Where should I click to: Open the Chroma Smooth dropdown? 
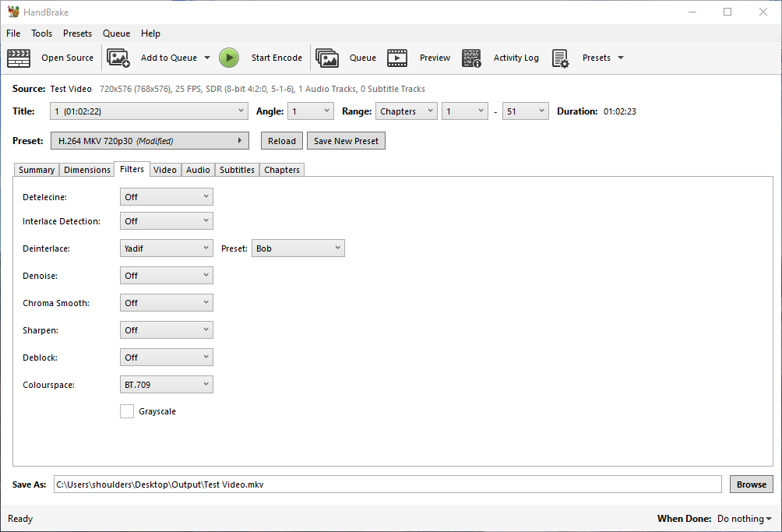click(x=167, y=303)
